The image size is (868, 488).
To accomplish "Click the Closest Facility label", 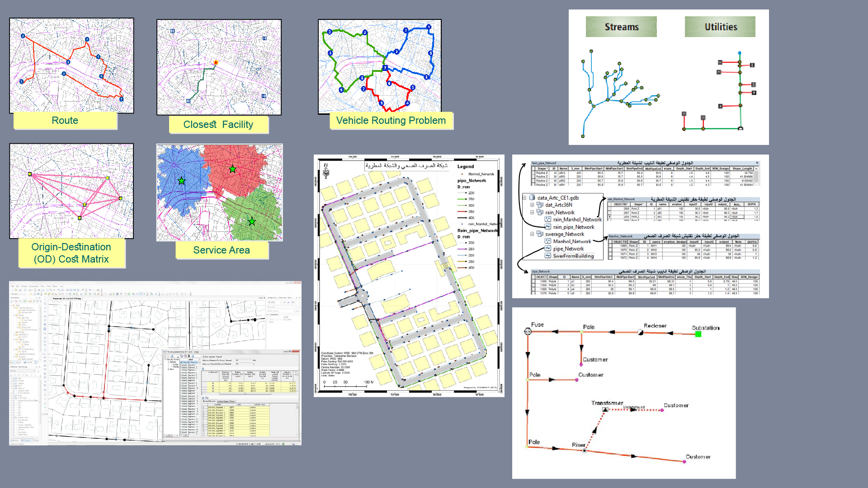I will pos(218,125).
